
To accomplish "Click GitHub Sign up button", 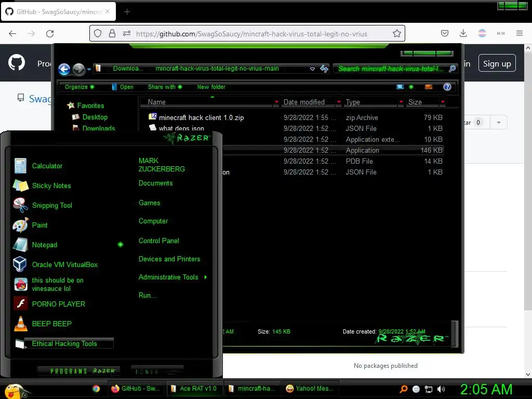I will pyautogui.click(x=497, y=63).
